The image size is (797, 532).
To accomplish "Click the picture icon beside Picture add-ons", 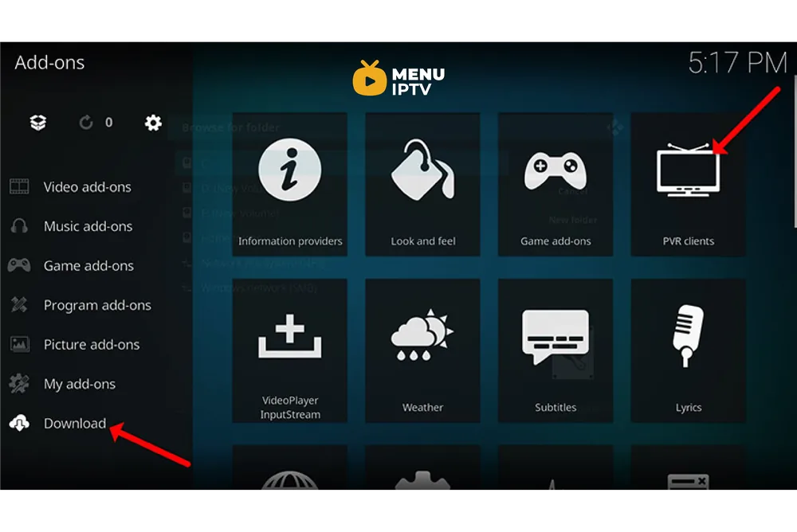I will (x=20, y=344).
